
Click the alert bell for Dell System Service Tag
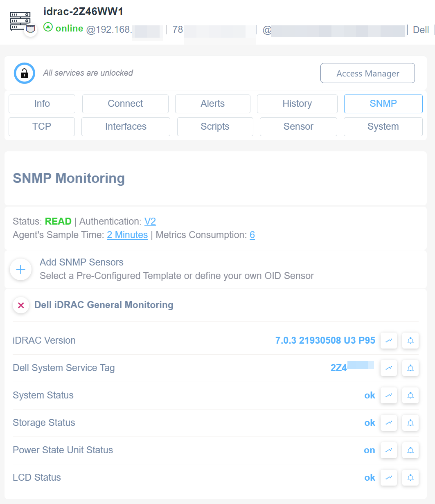[410, 368]
